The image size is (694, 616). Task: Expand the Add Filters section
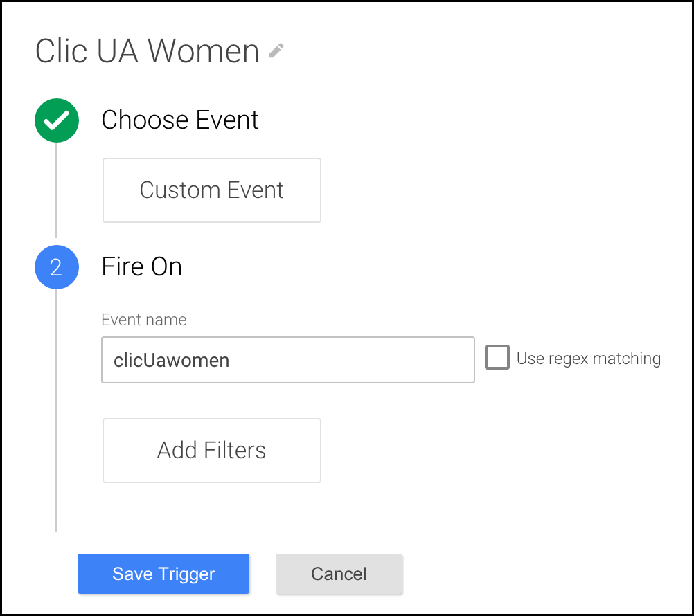(211, 451)
